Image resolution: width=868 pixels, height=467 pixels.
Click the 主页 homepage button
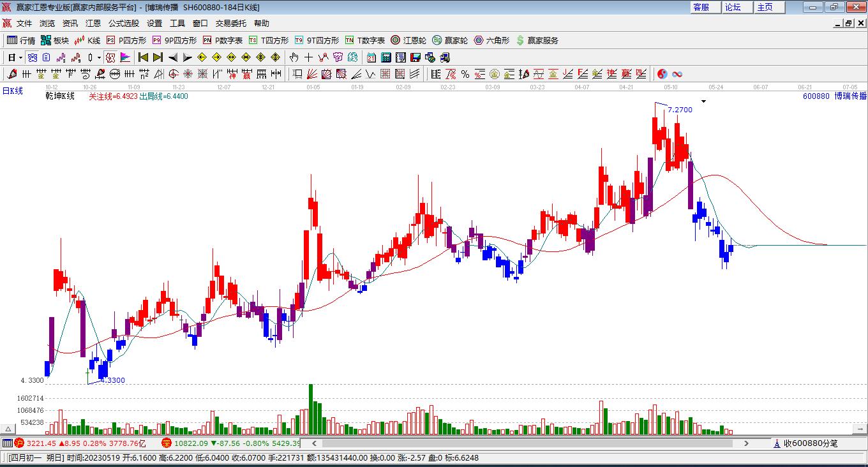768,7
